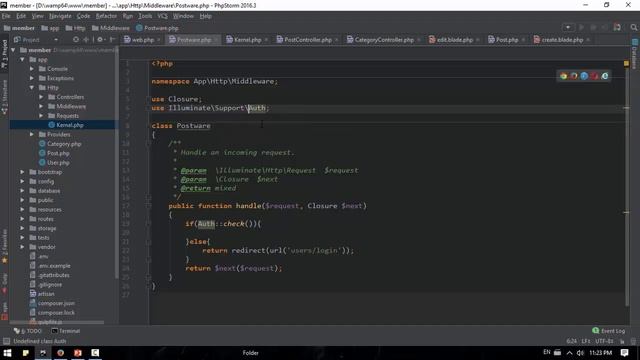The width and height of the screenshot is (640, 360).
Task: Expand the vendor folder
Action: (x=22, y=247)
